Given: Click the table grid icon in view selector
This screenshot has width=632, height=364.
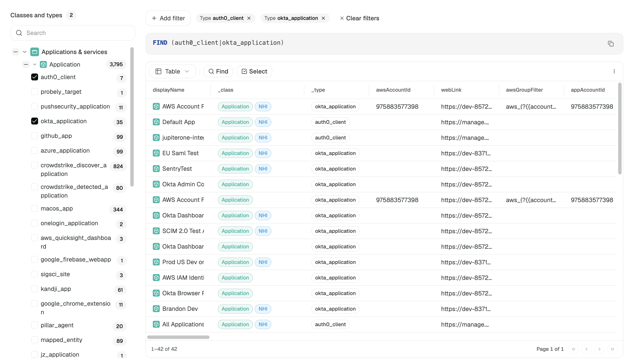Looking at the screenshot, I should (158, 72).
